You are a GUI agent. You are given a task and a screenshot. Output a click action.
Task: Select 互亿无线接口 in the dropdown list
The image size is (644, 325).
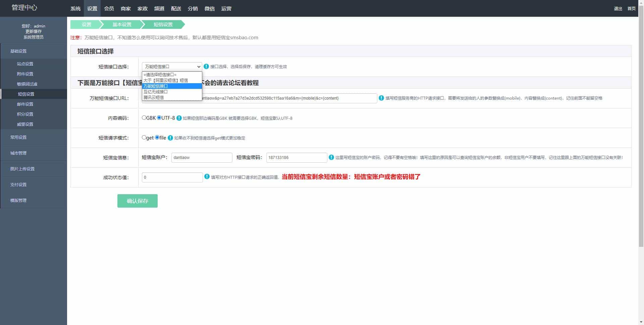click(x=155, y=92)
